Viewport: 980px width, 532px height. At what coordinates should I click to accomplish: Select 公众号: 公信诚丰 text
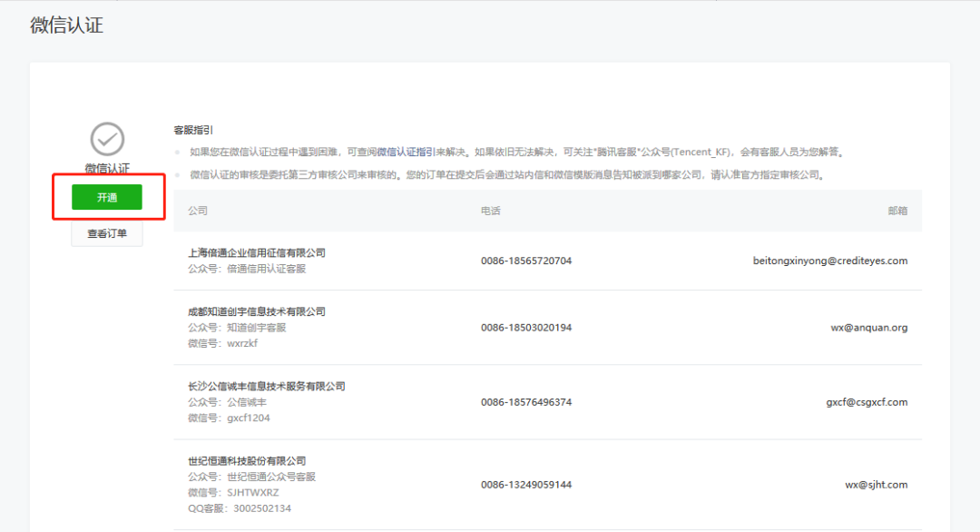tap(227, 402)
